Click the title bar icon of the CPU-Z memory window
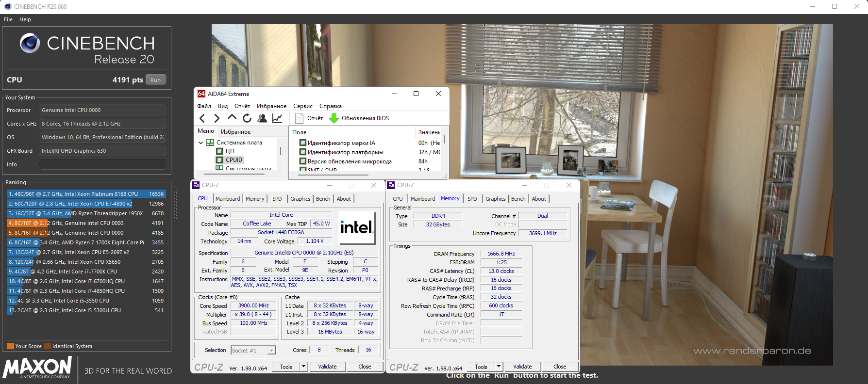The height and width of the screenshot is (384, 868). pyautogui.click(x=391, y=185)
